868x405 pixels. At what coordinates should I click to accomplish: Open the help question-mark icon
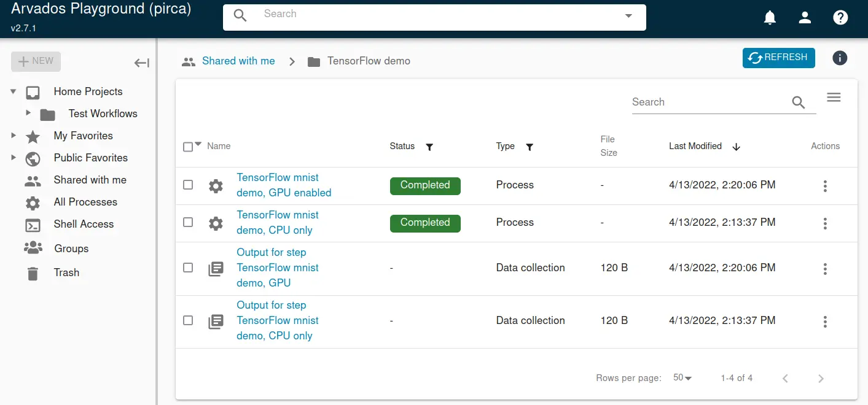tap(840, 17)
